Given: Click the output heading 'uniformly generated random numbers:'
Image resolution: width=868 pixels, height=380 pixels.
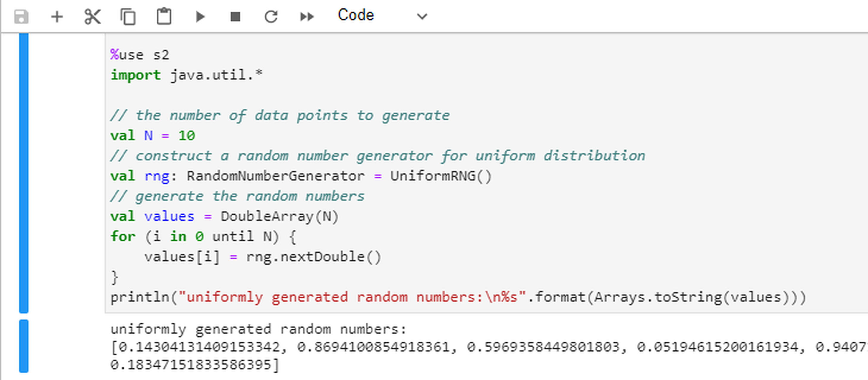Looking at the screenshot, I should click(x=258, y=329).
